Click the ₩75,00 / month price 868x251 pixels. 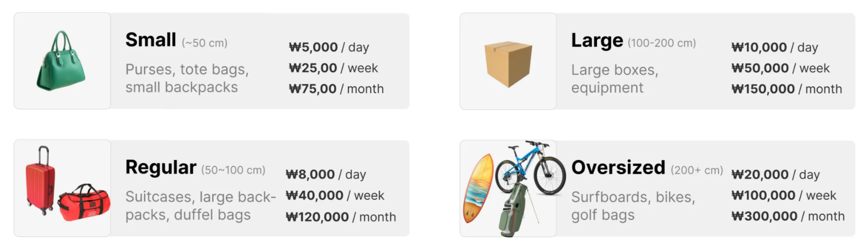(x=336, y=89)
